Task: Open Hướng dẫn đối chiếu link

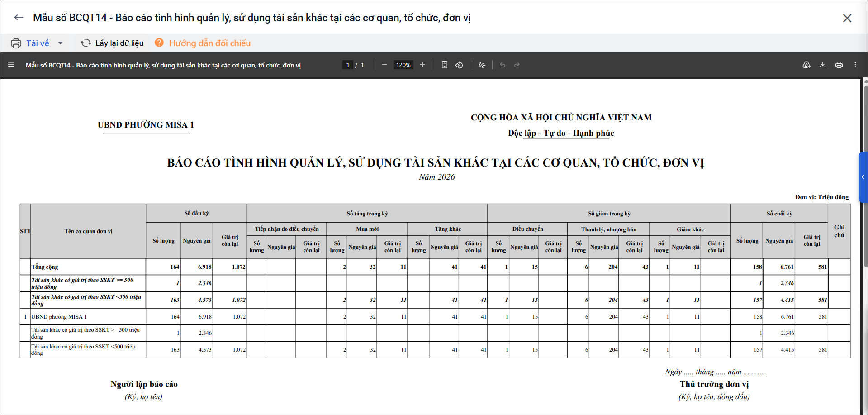Action: [x=210, y=43]
